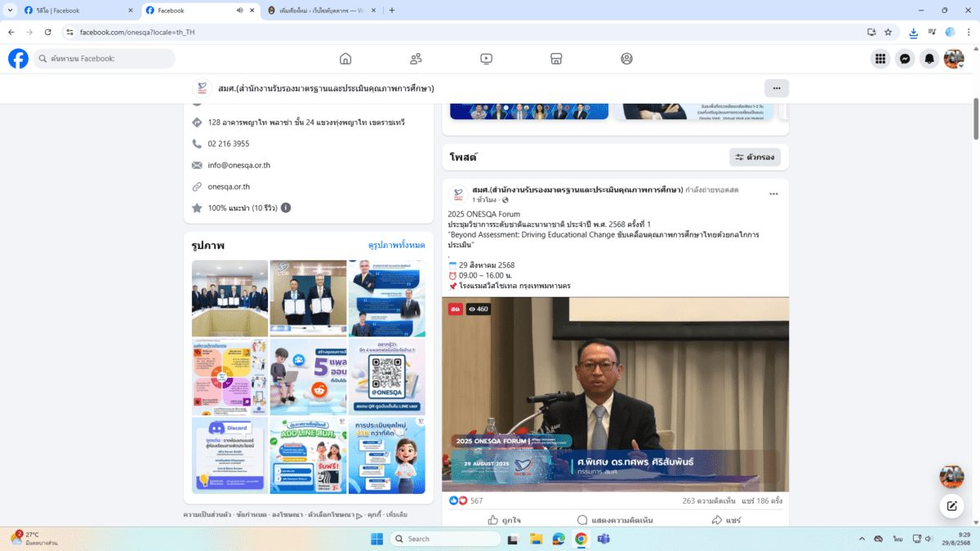Click the page scrollbar thumb
This screenshot has height=551, width=980.
click(x=975, y=118)
